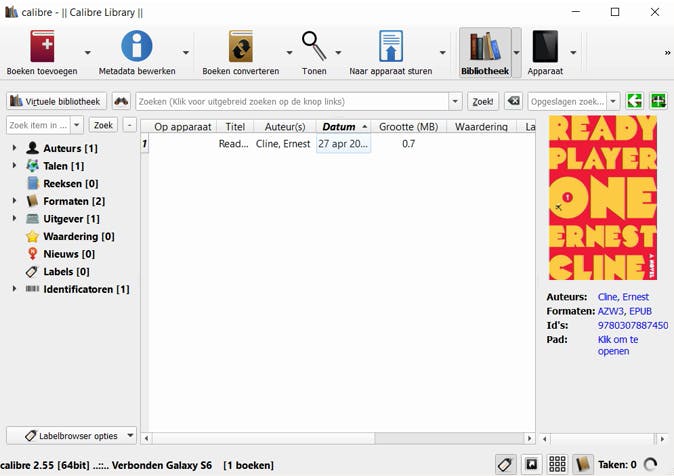
Task: Sort by Waardering column header
Action: coord(481,126)
